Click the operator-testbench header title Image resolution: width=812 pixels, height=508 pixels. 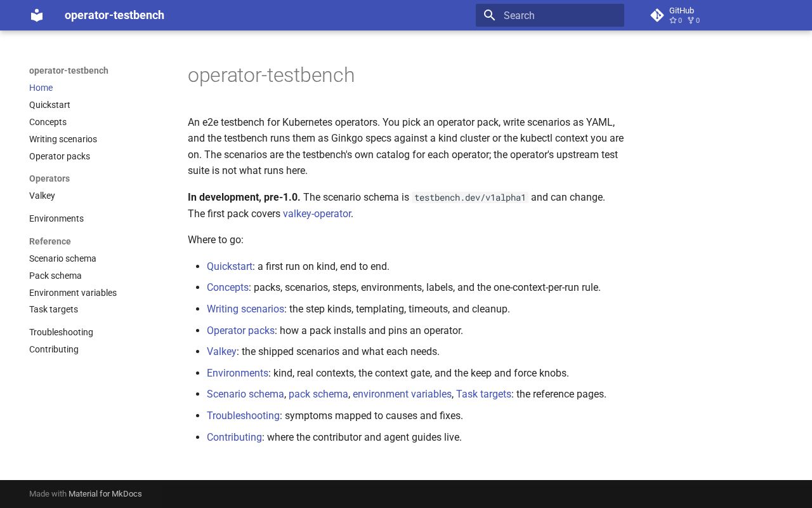coord(114,15)
